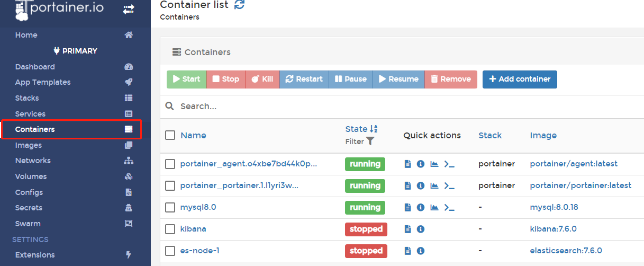This screenshot has height=266, width=644.
Task: Open logs icon for es-node-1 container
Action: (x=407, y=251)
